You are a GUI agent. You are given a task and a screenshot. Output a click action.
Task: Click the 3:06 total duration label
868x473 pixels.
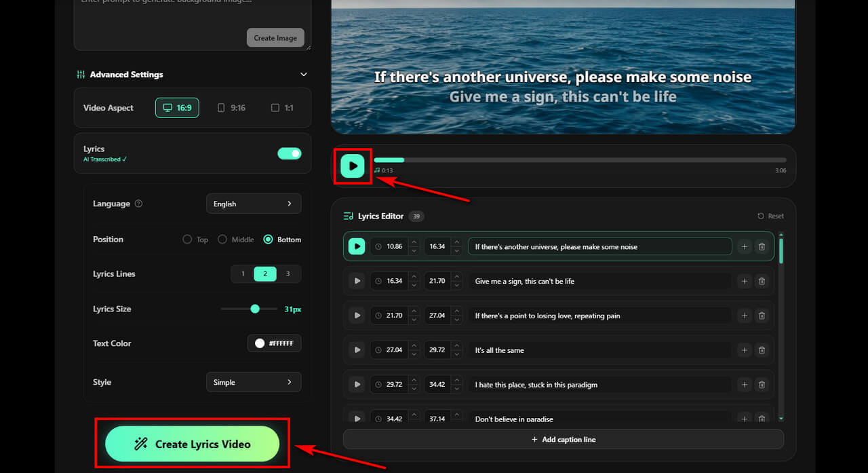coord(781,170)
